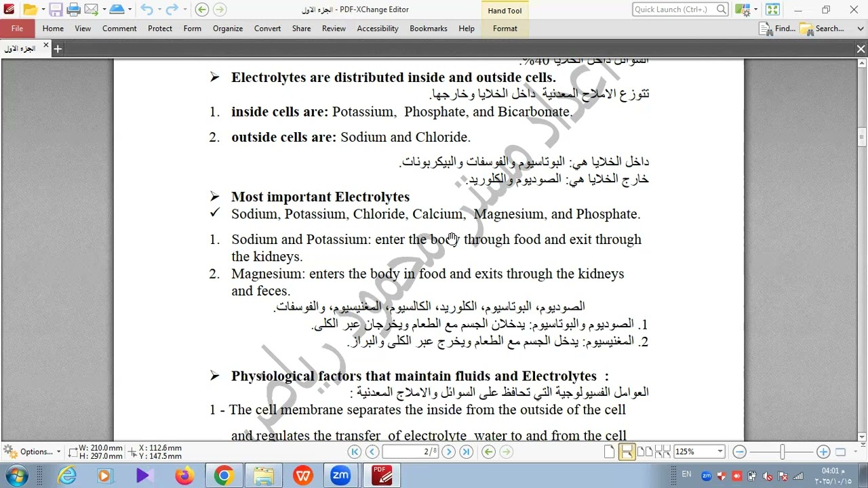Screen dimensions: 868x488
Task: Click the Search button
Action: pos(822,28)
